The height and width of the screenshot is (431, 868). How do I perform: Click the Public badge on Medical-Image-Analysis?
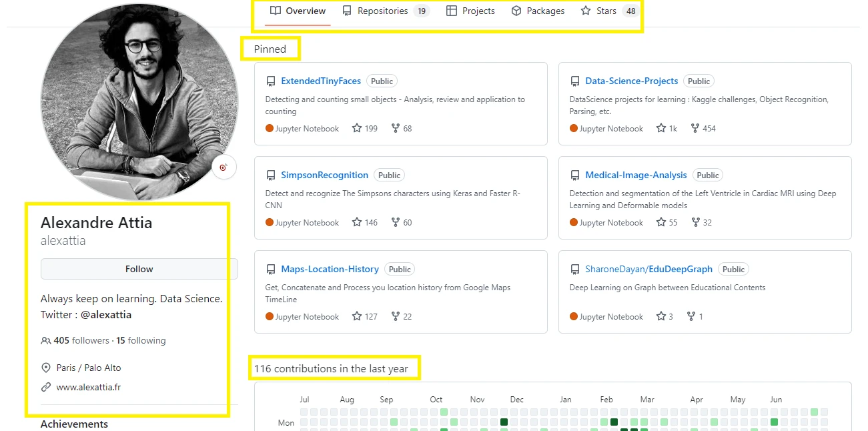coord(708,175)
